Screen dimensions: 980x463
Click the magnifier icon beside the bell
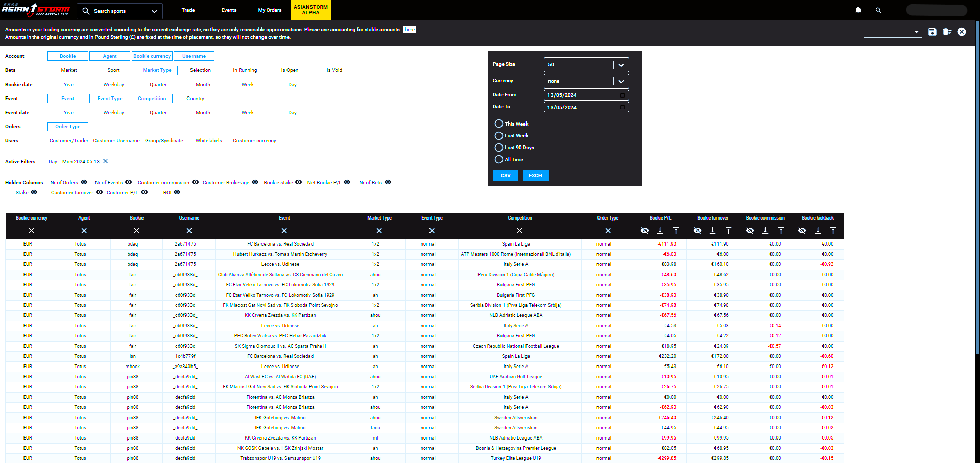[x=878, y=10]
